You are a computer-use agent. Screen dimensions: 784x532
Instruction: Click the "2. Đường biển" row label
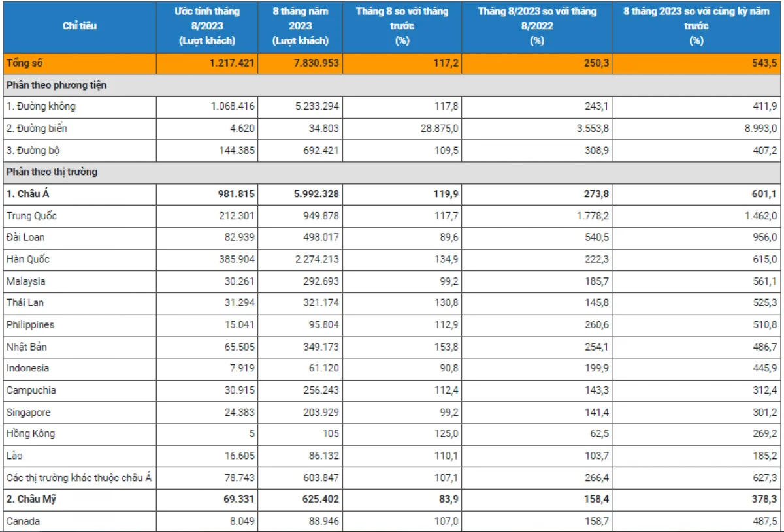pyautogui.click(x=37, y=129)
